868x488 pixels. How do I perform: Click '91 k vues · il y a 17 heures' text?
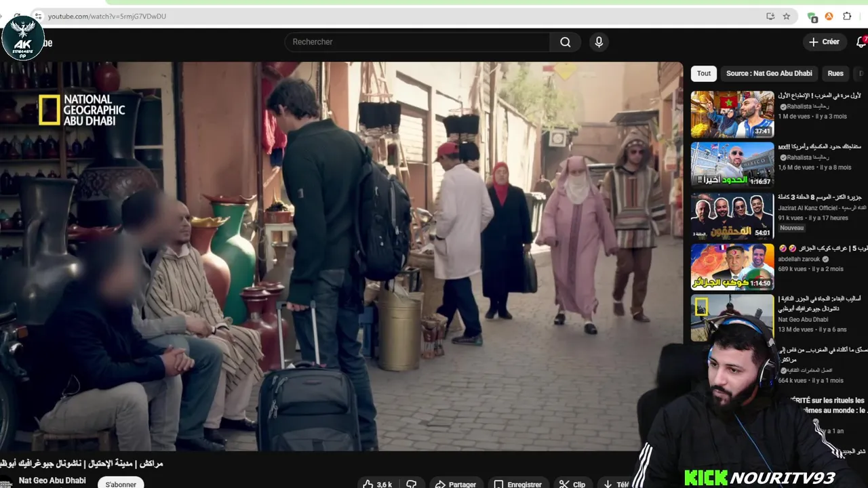tap(813, 218)
